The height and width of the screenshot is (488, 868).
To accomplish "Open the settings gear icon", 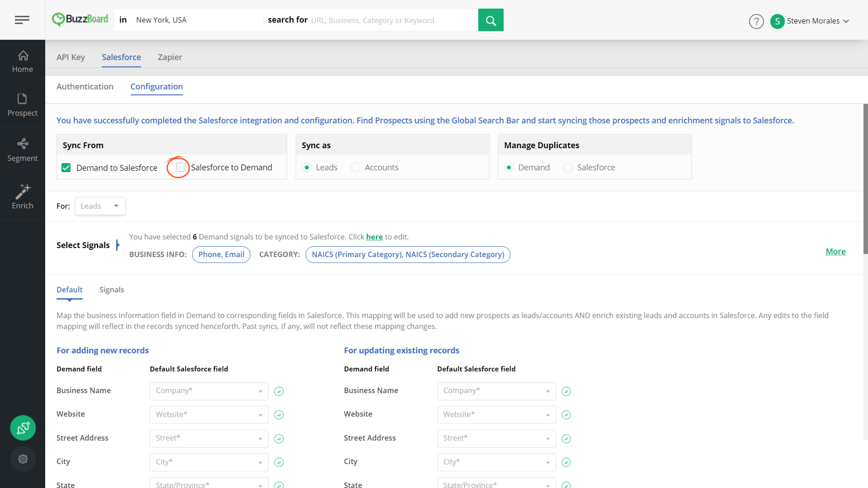I will click(x=23, y=459).
